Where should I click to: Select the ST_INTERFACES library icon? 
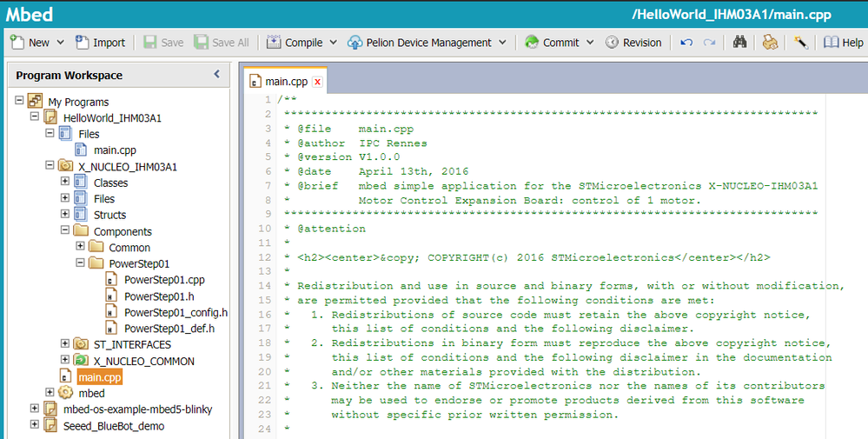pos(81,343)
